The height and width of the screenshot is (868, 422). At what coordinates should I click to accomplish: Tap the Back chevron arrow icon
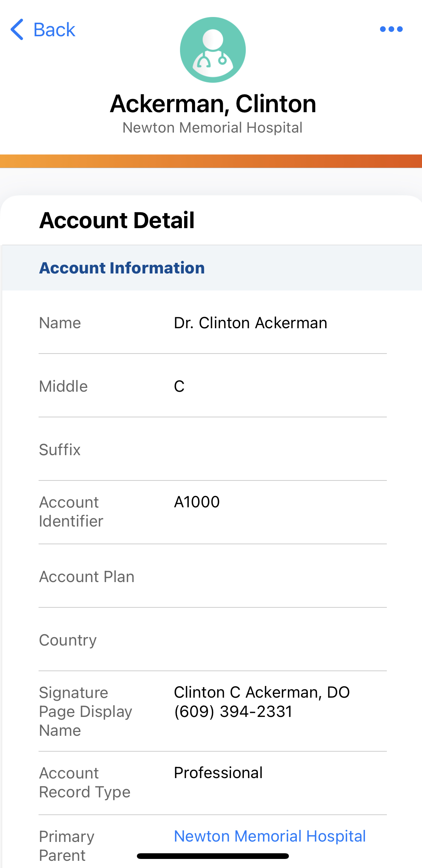tap(17, 29)
